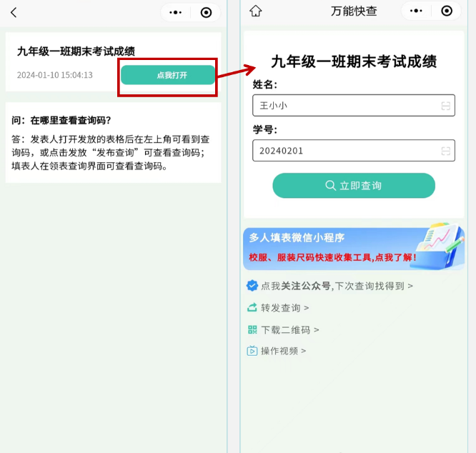Tap the circular close icon on the right screen
Screen dimensions: 476x453
click(x=447, y=11)
